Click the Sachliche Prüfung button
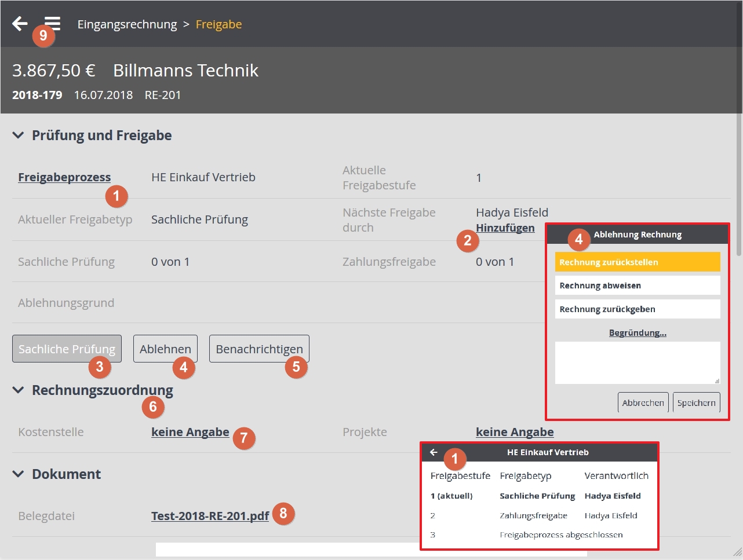This screenshot has width=743, height=560. (x=67, y=349)
